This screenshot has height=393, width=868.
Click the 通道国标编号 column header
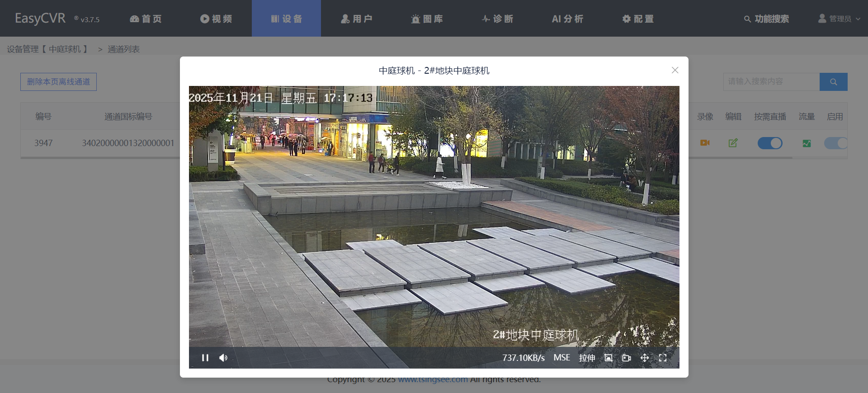(128, 117)
